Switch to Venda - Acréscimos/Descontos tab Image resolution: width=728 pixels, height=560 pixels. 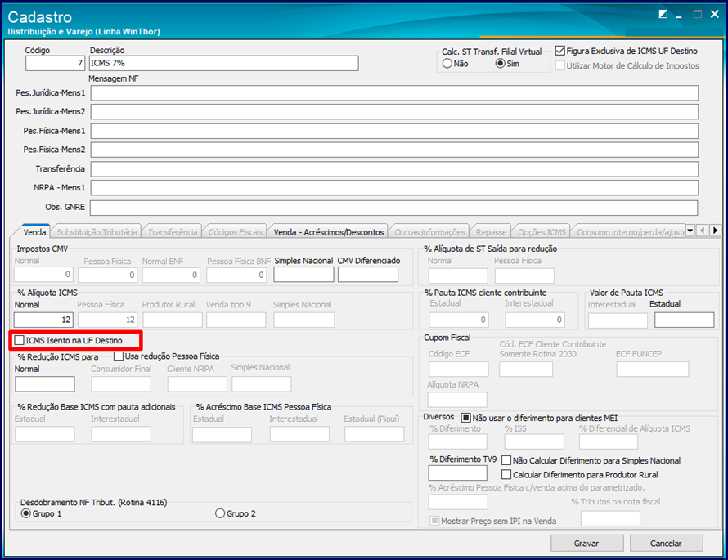point(329,232)
